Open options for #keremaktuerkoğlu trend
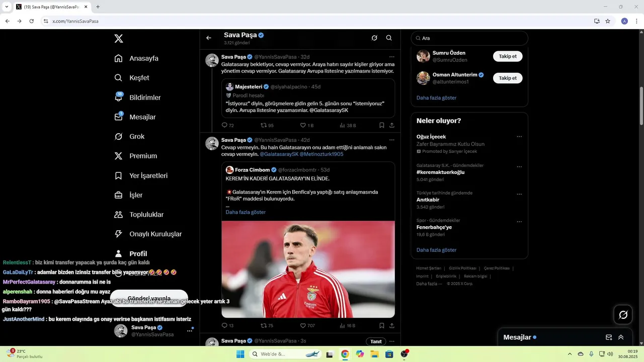 click(519, 167)
